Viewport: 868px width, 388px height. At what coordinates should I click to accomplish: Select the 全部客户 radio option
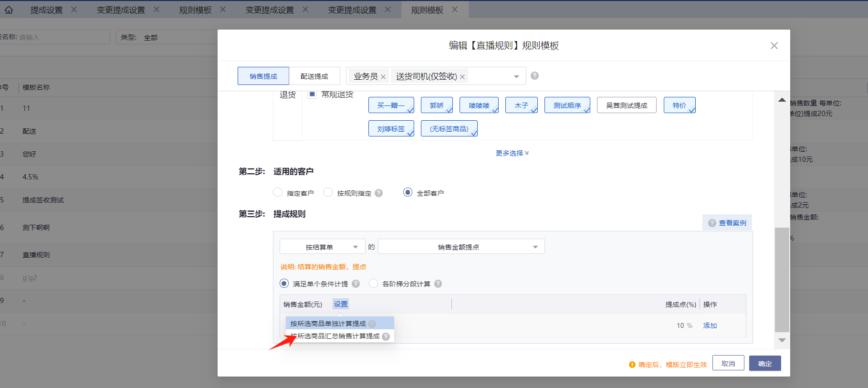[x=408, y=192]
